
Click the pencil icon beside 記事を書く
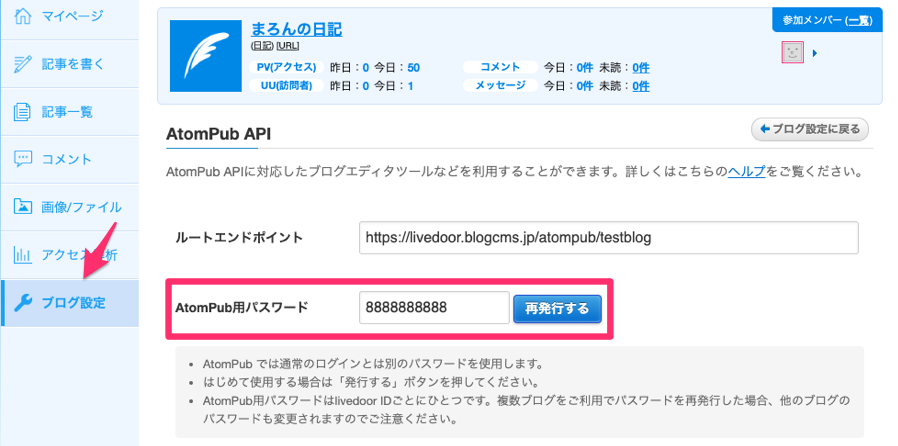tap(22, 64)
